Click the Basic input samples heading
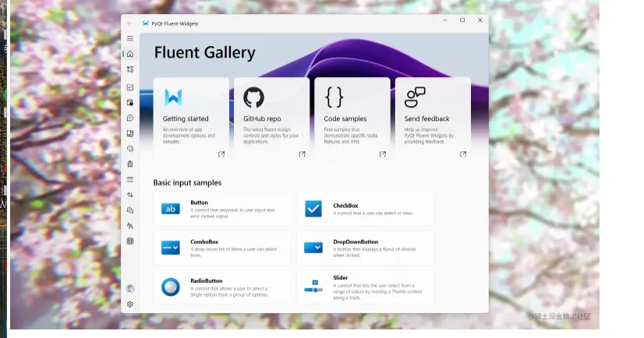The image size is (644, 338). [187, 182]
